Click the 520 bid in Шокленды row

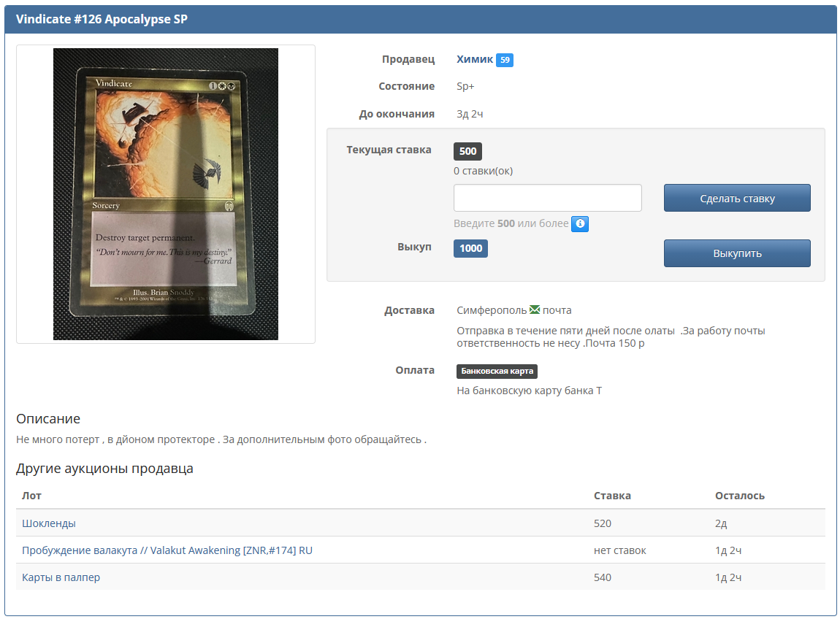602,523
